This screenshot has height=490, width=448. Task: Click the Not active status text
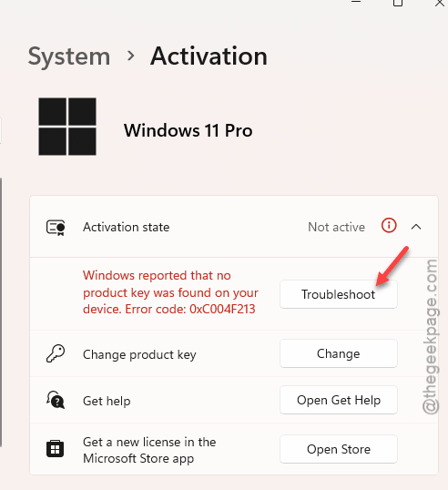[x=336, y=227]
